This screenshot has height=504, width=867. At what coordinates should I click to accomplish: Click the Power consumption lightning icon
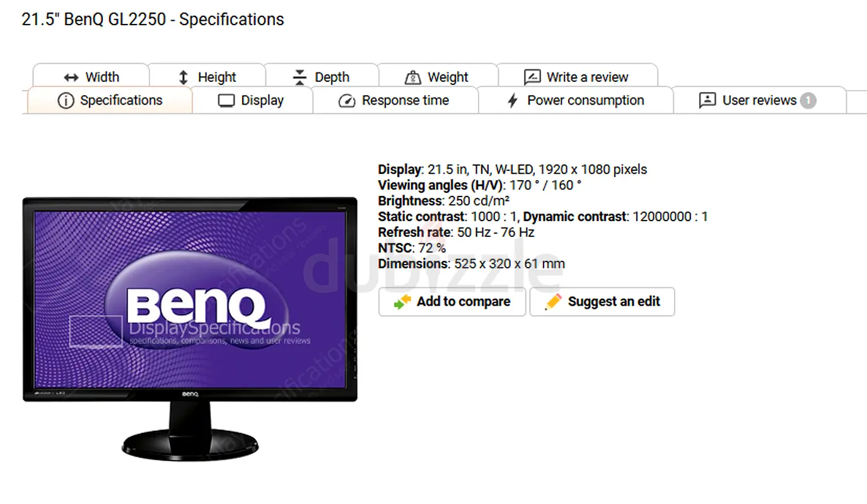click(513, 101)
